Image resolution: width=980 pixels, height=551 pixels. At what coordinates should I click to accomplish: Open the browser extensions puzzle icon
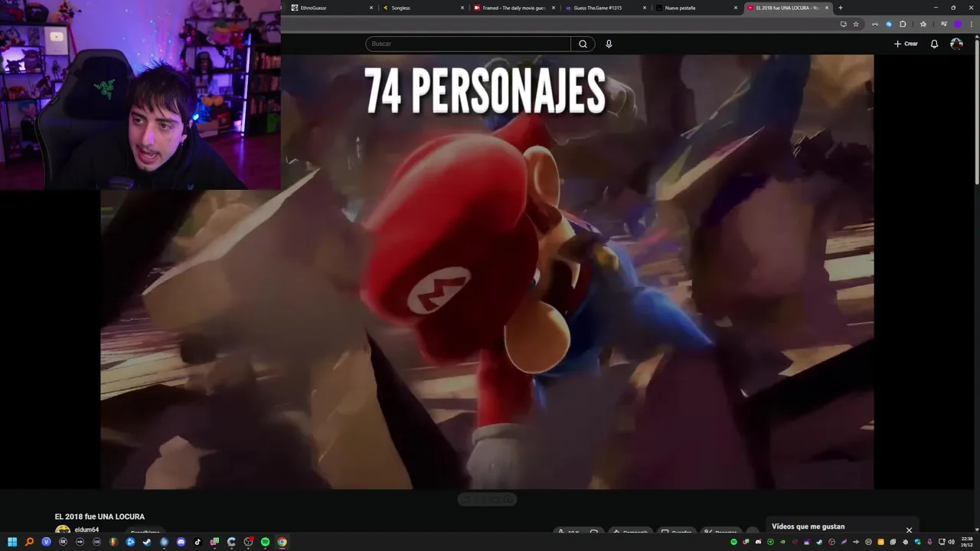tap(903, 24)
